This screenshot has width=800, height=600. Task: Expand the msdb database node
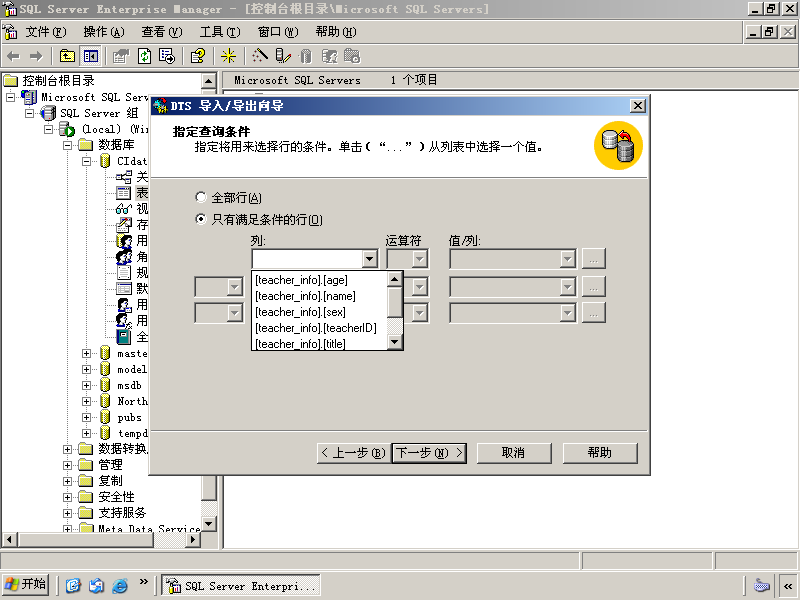[x=86, y=385]
